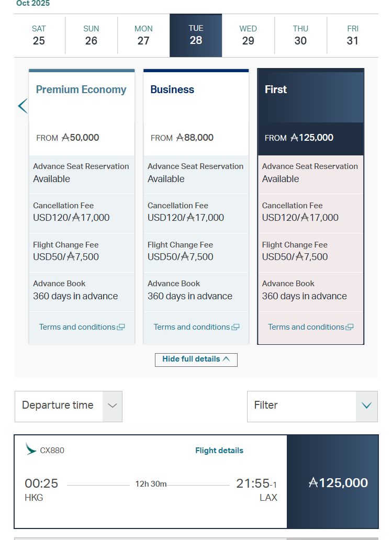Click the left arrow to show previous cabin classes

tap(23, 106)
